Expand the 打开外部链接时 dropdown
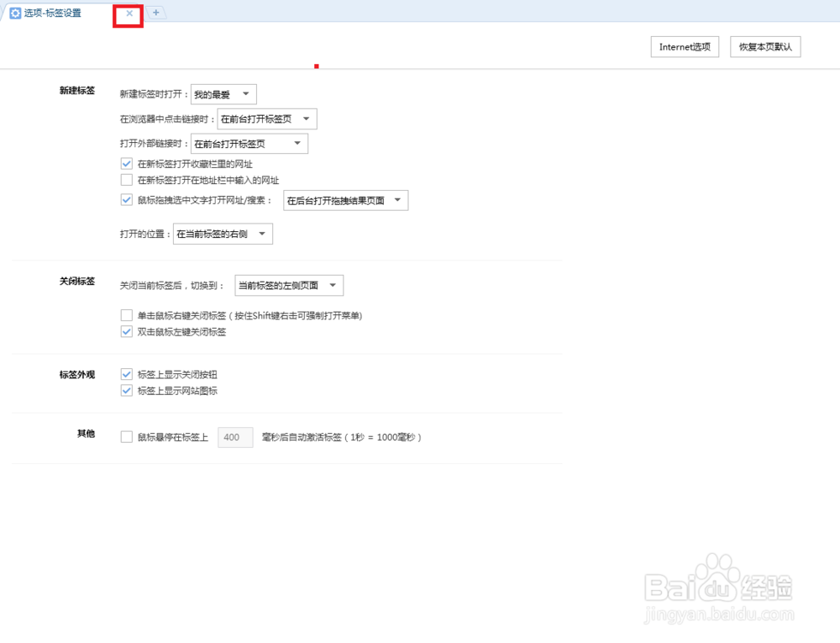Image resolution: width=840 pixels, height=643 pixels. click(x=249, y=143)
